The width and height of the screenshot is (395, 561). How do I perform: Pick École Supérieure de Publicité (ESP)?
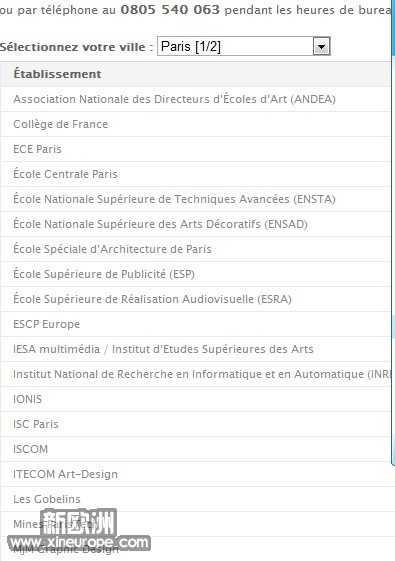click(x=195, y=274)
